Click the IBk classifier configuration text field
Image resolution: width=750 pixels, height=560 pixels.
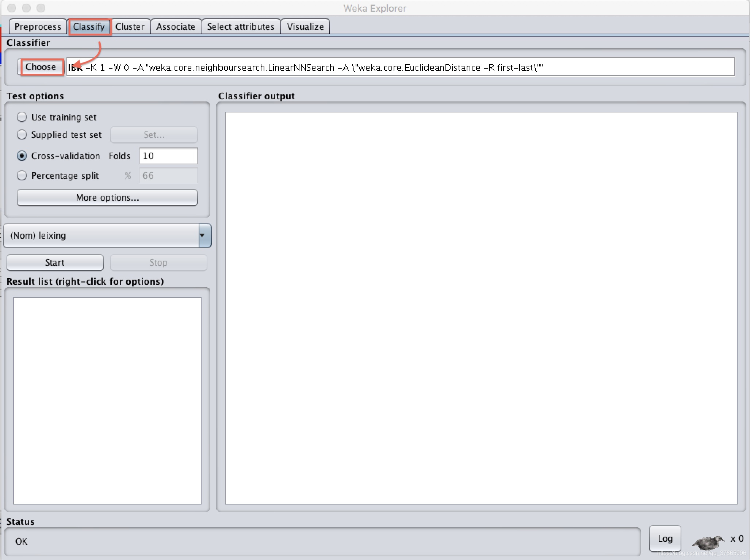click(x=365, y=68)
